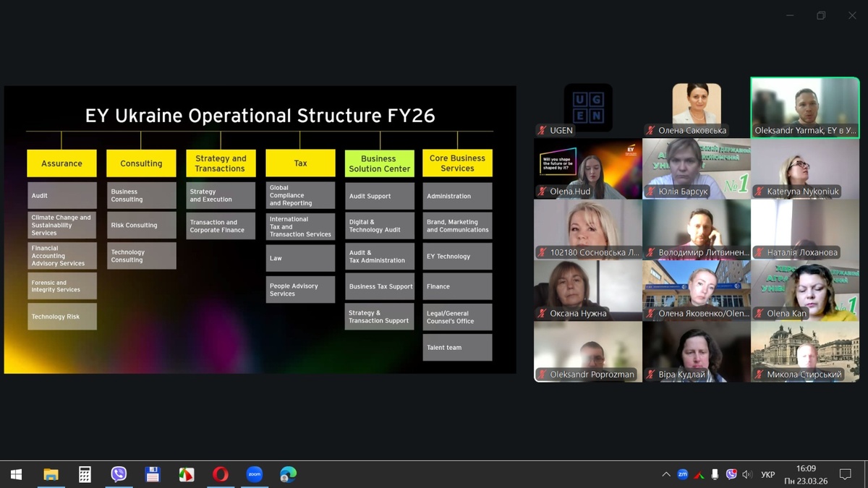Viewport: 868px width, 488px height.
Task: Open the Windows Start menu
Action: click(x=16, y=474)
